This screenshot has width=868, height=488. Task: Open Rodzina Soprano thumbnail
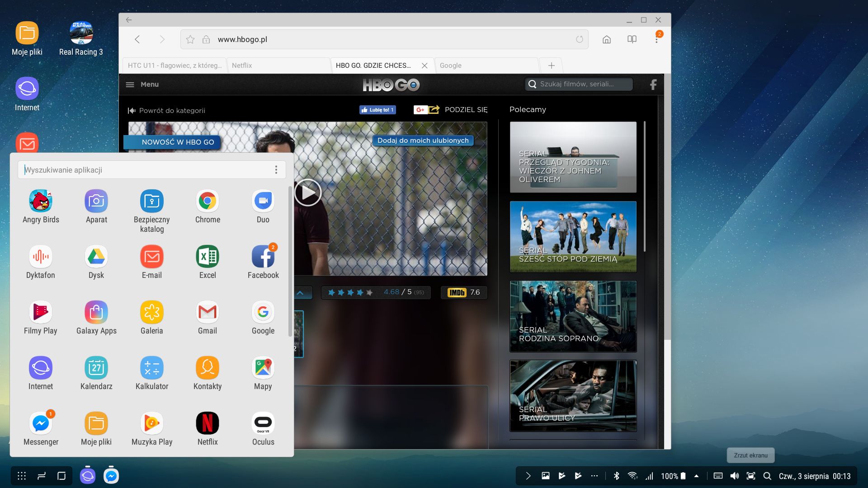click(573, 316)
